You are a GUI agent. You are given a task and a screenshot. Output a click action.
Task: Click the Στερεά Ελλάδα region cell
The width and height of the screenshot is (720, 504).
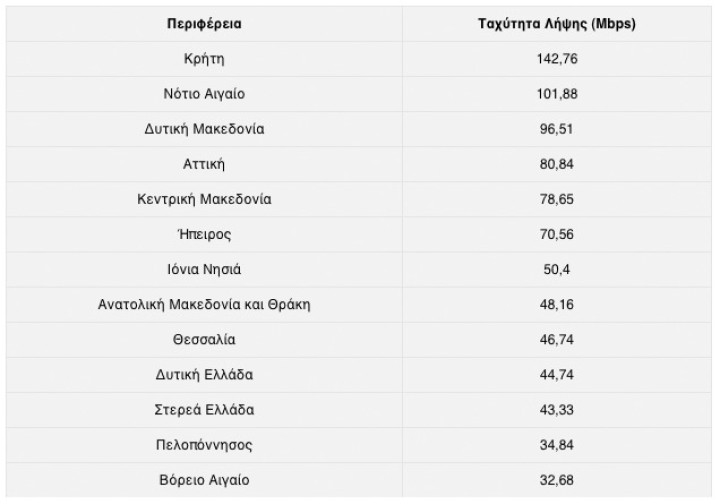(204, 410)
